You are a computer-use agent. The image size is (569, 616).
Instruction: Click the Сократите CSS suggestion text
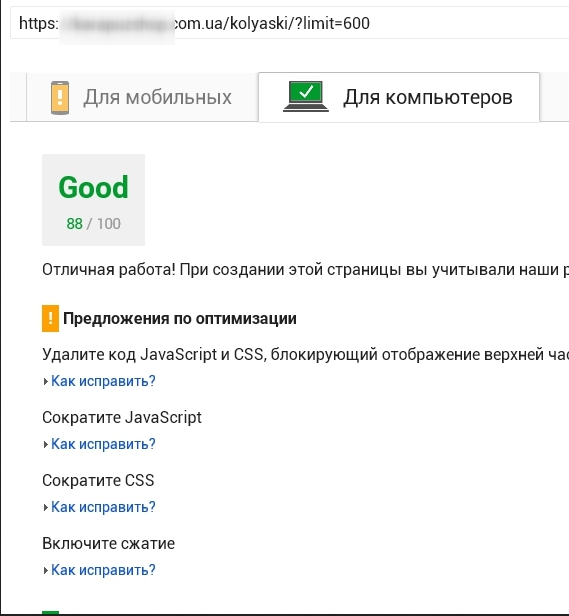[98, 480]
